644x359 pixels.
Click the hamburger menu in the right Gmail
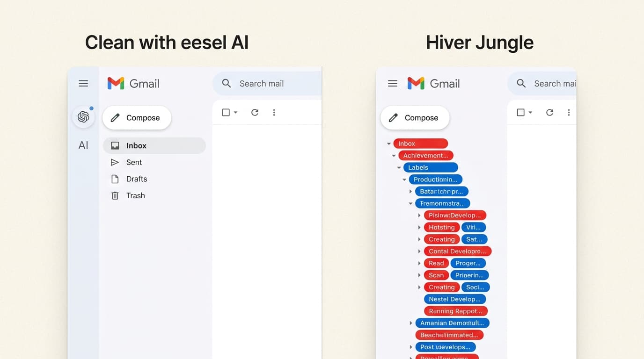tap(393, 84)
